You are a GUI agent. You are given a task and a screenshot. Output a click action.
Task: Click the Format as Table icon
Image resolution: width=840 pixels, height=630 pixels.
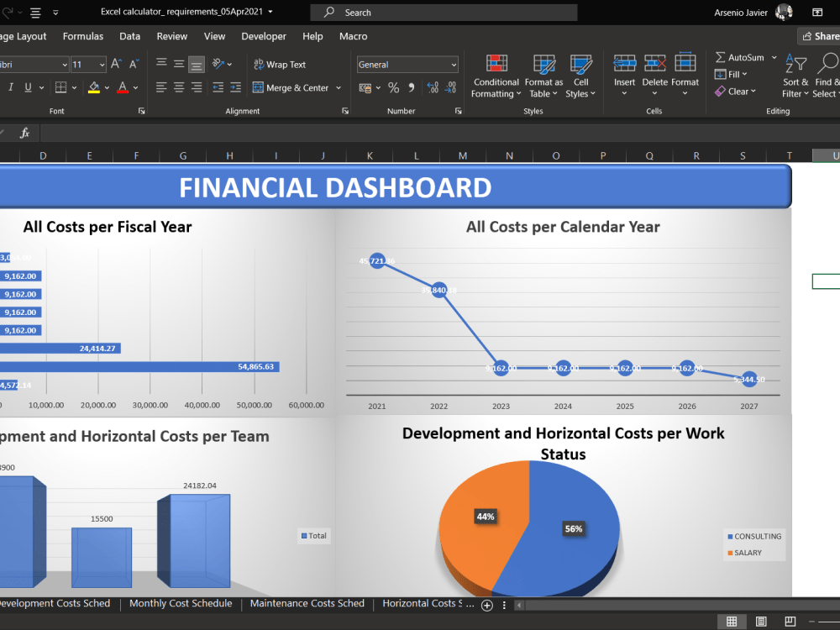coord(543,66)
